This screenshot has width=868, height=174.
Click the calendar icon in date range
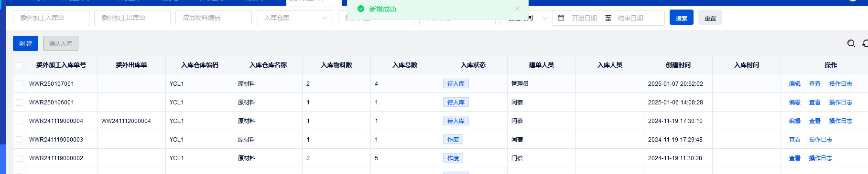(561, 18)
